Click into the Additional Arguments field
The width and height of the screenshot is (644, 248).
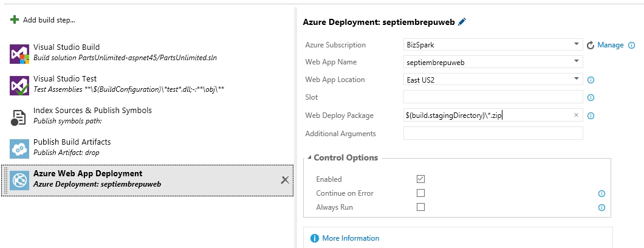493,133
